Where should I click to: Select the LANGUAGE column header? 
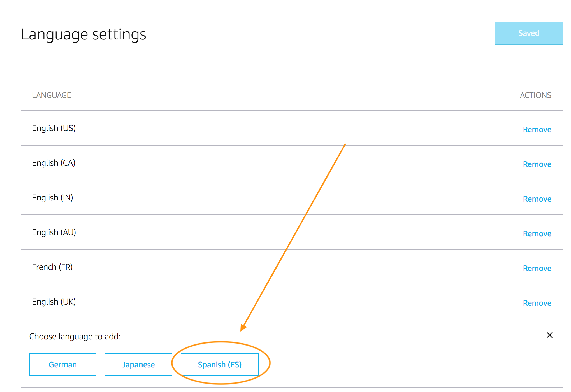(x=52, y=95)
